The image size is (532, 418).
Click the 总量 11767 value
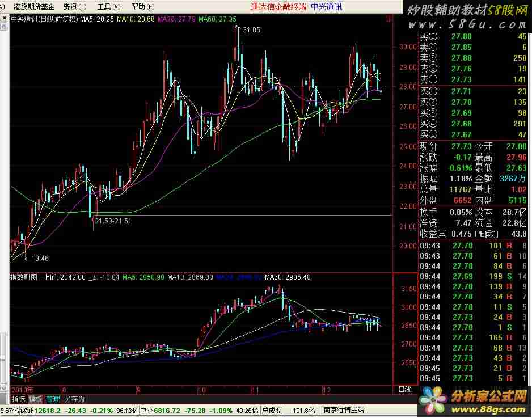click(461, 189)
